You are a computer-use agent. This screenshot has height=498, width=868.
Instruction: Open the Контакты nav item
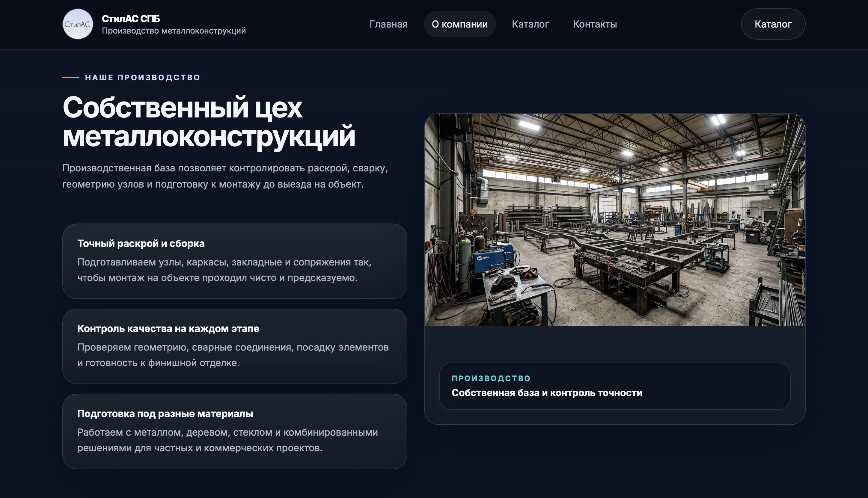click(x=595, y=24)
